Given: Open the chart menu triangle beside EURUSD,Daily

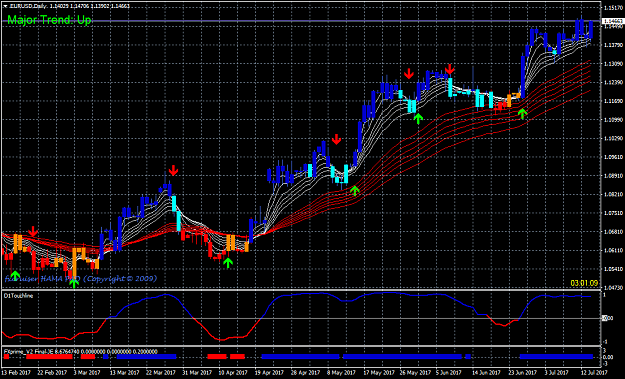Looking at the screenshot, I should tap(5, 6).
